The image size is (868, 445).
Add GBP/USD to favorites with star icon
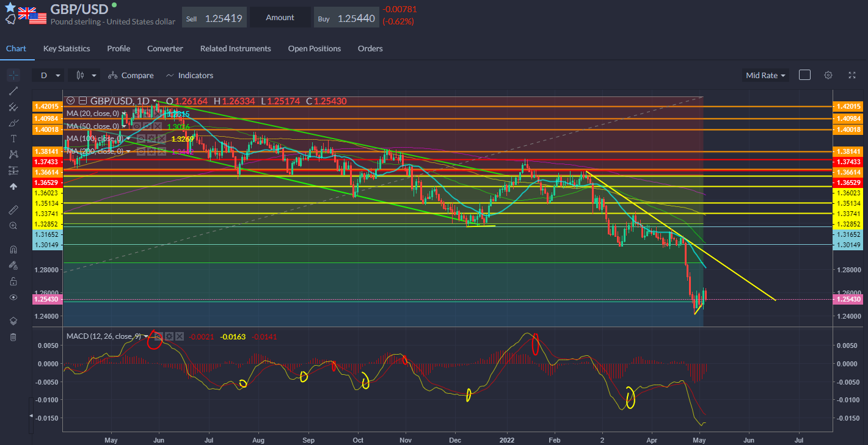pos(10,7)
